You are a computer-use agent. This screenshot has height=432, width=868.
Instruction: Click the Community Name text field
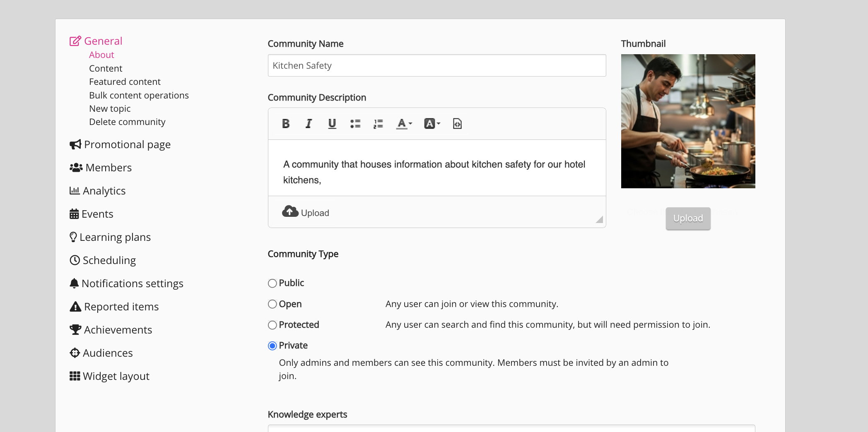click(x=436, y=65)
